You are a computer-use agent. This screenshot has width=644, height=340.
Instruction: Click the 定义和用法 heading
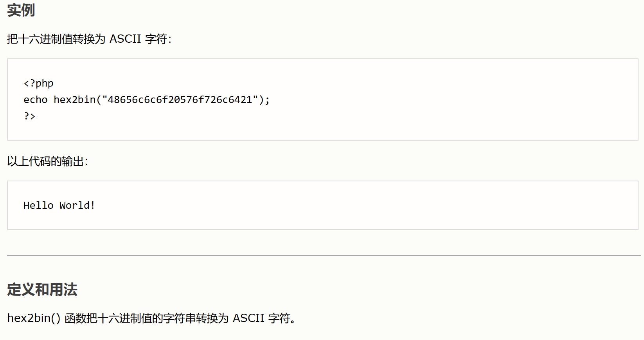42,289
